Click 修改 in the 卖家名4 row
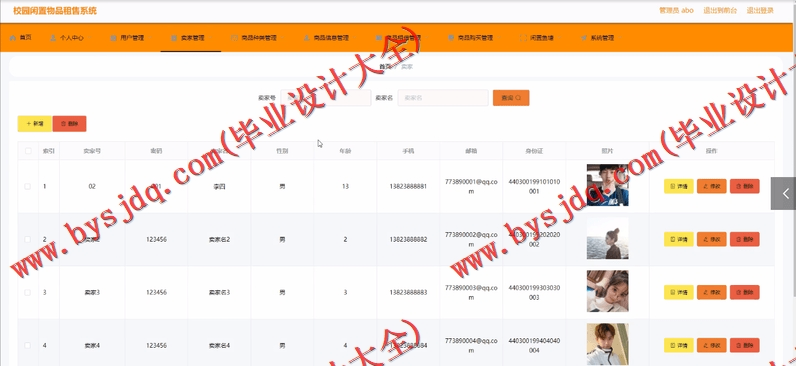The width and height of the screenshot is (796, 366). coord(712,345)
